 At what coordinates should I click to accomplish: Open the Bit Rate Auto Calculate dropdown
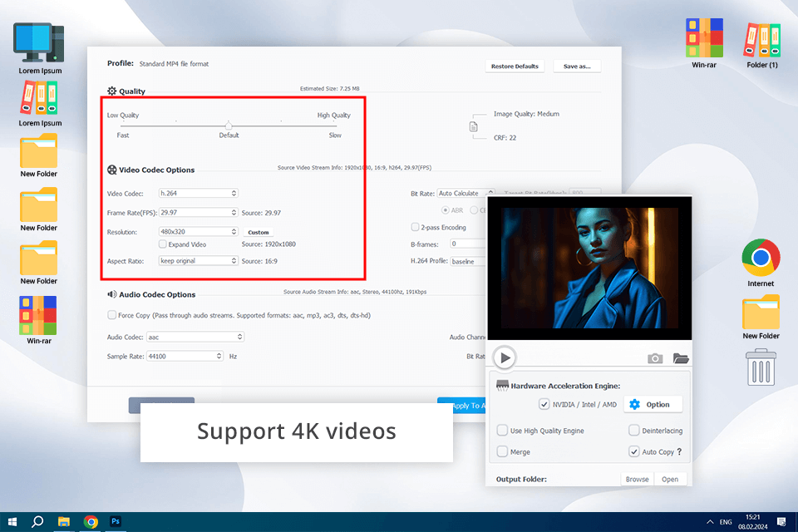465,194
